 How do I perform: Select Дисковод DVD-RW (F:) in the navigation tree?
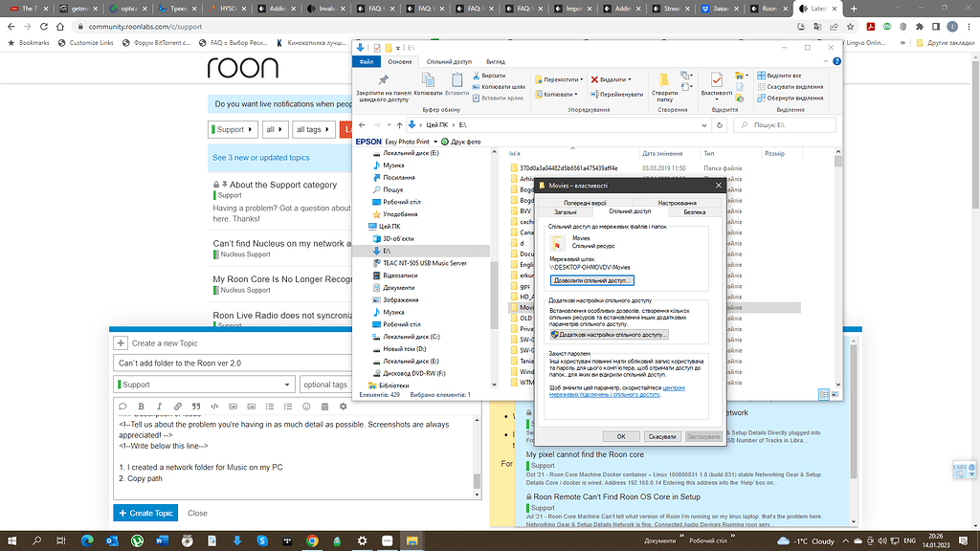click(413, 374)
